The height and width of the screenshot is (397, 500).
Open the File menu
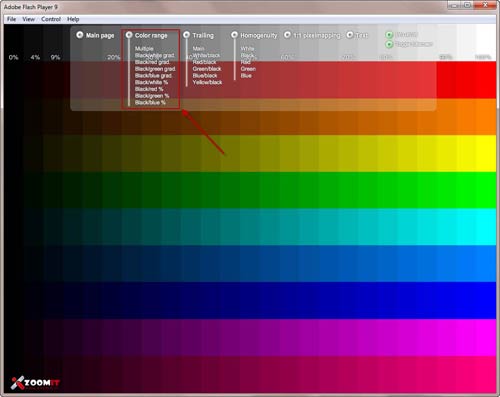click(x=11, y=19)
